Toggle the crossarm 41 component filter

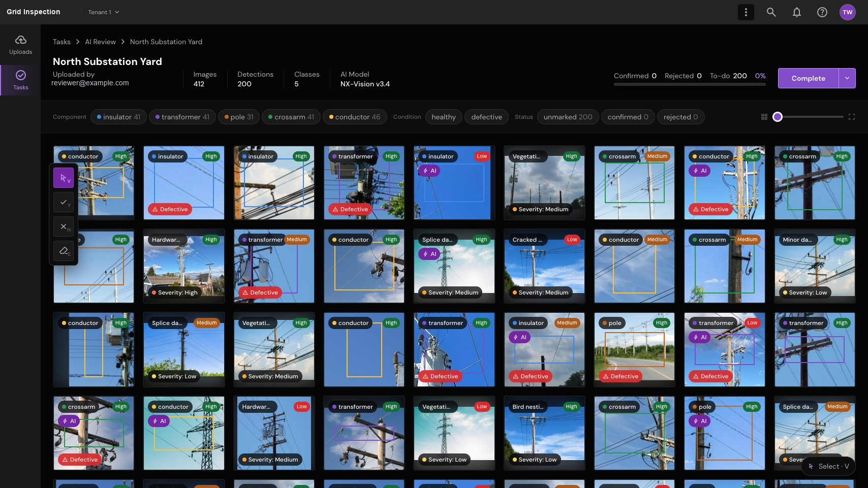coord(291,117)
